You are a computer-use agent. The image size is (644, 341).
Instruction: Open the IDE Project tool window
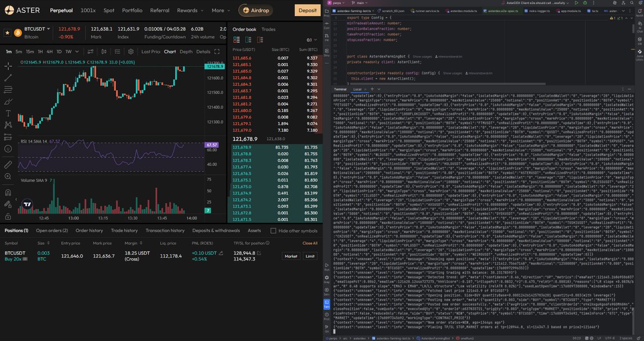tap(327, 12)
